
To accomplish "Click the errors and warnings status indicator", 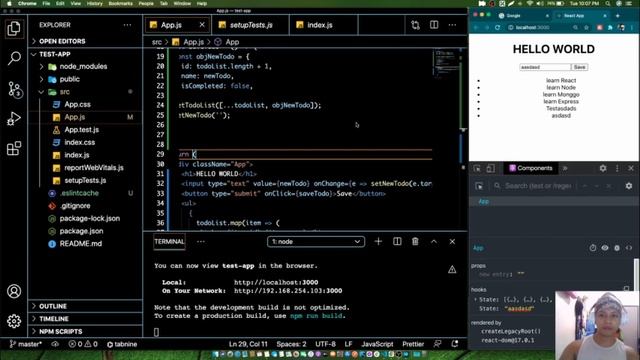I will (x=83, y=344).
